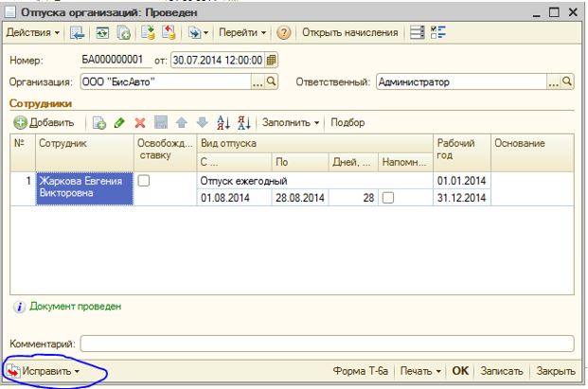Screen dimensions: 588x389
Task: Sort employees ascending with A-Z icon
Action: tap(223, 123)
